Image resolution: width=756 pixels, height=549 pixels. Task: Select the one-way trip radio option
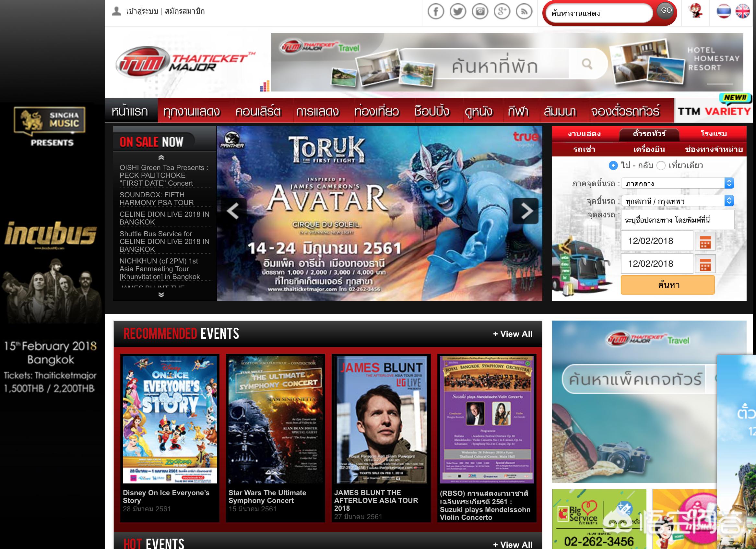coord(661,165)
